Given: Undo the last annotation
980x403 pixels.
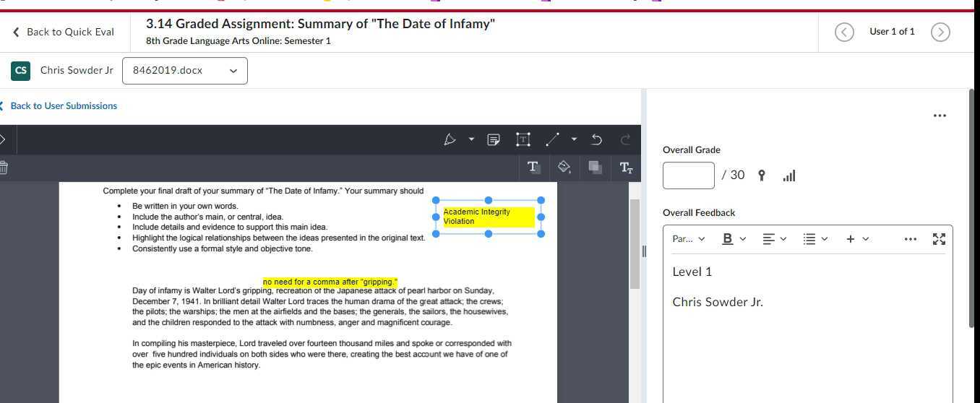Looking at the screenshot, I should pos(596,139).
